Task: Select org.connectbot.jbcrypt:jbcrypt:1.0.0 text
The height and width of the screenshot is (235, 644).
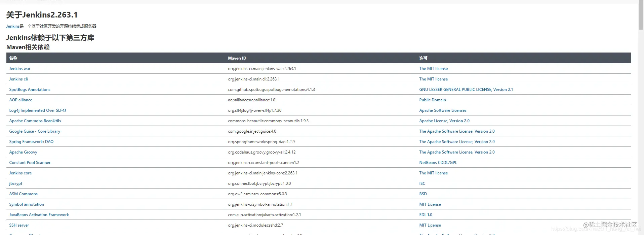Action: click(x=259, y=183)
